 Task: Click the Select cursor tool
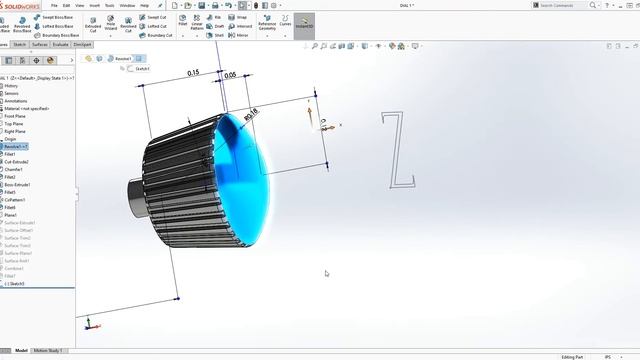242,6
